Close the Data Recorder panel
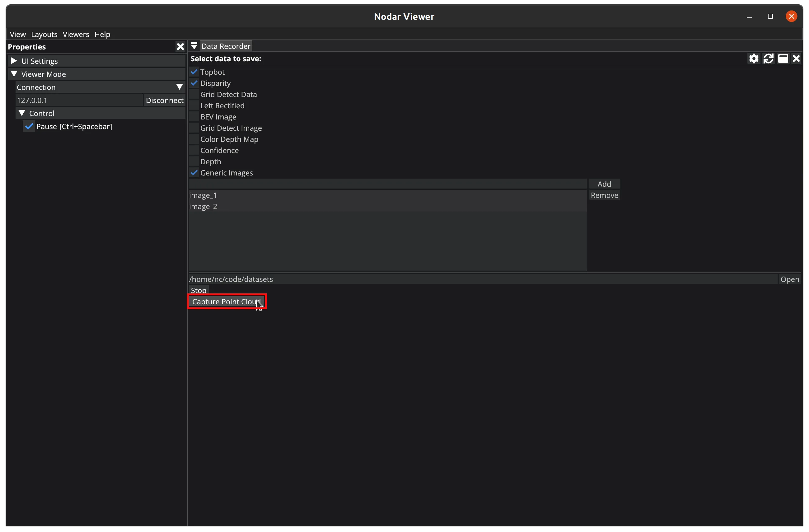The width and height of the screenshot is (809, 532). (x=796, y=58)
